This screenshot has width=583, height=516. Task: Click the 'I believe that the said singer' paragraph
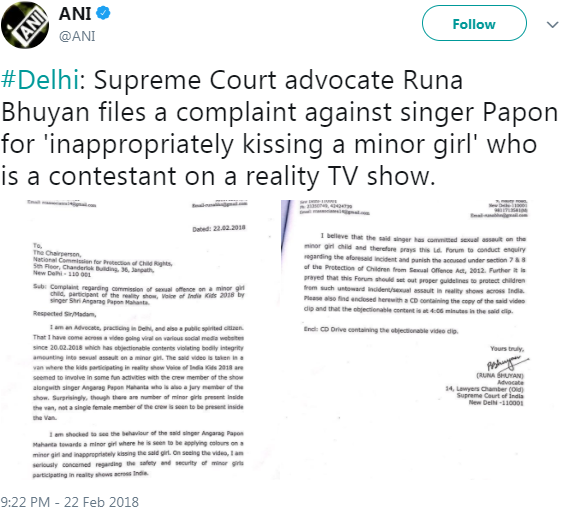pyautogui.click(x=415, y=274)
